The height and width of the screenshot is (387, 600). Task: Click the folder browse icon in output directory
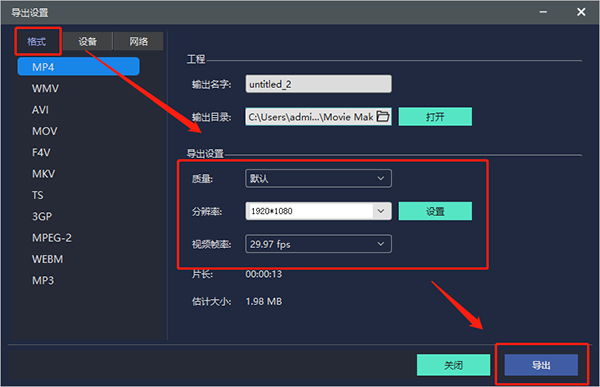pos(383,116)
